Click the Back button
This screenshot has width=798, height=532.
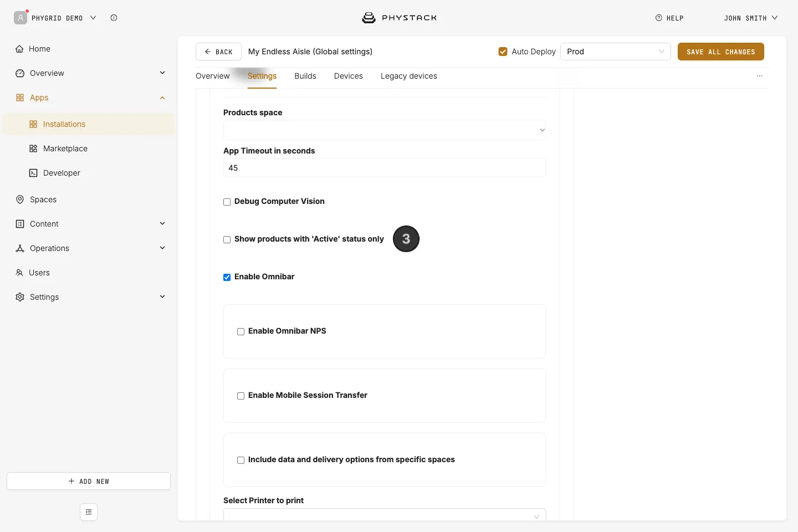(x=218, y=52)
